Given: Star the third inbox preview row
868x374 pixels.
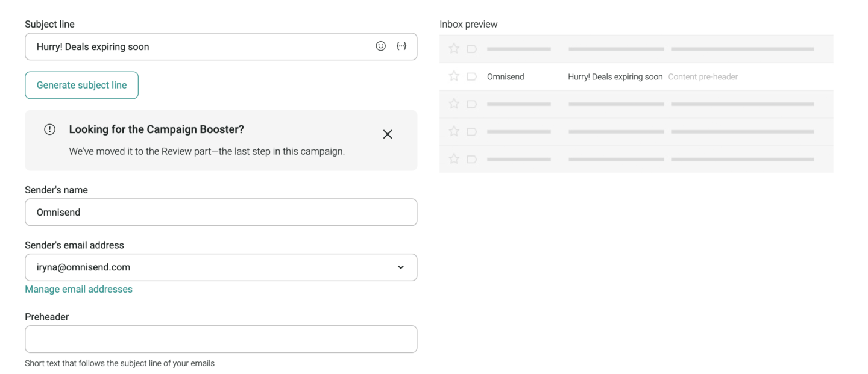Looking at the screenshot, I should 453,104.
